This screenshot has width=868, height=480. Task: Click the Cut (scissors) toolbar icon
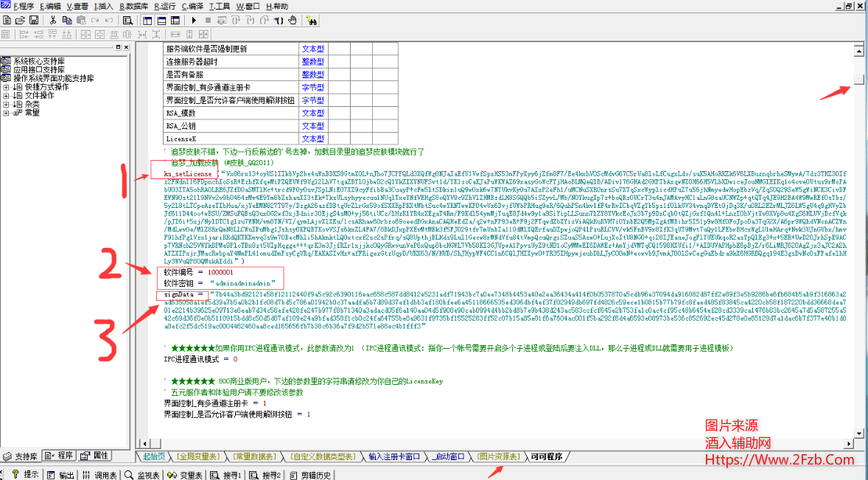[x=54, y=20]
